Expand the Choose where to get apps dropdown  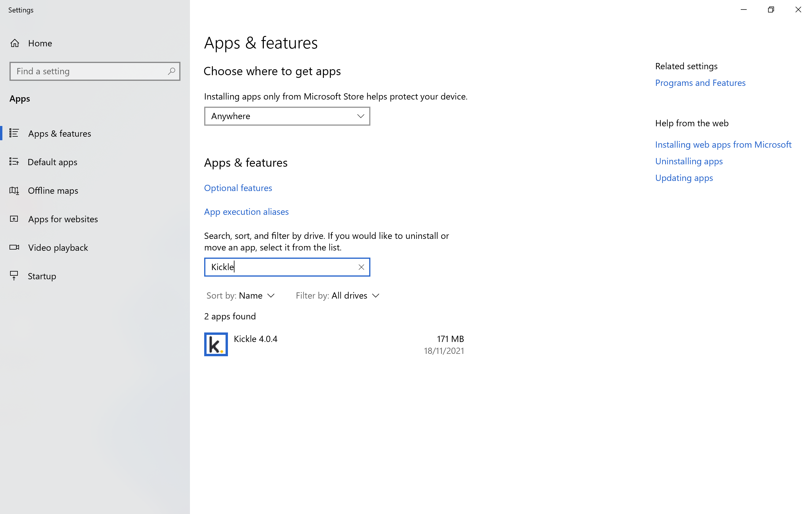pyautogui.click(x=286, y=116)
